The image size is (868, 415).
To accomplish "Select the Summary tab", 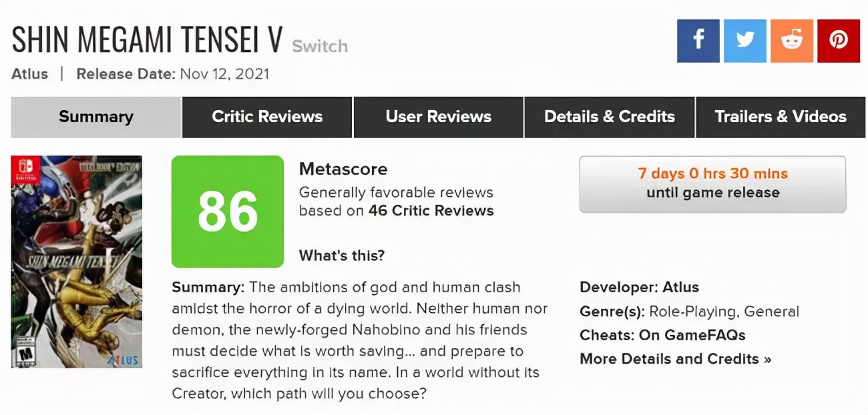I will [x=96, y=117].
